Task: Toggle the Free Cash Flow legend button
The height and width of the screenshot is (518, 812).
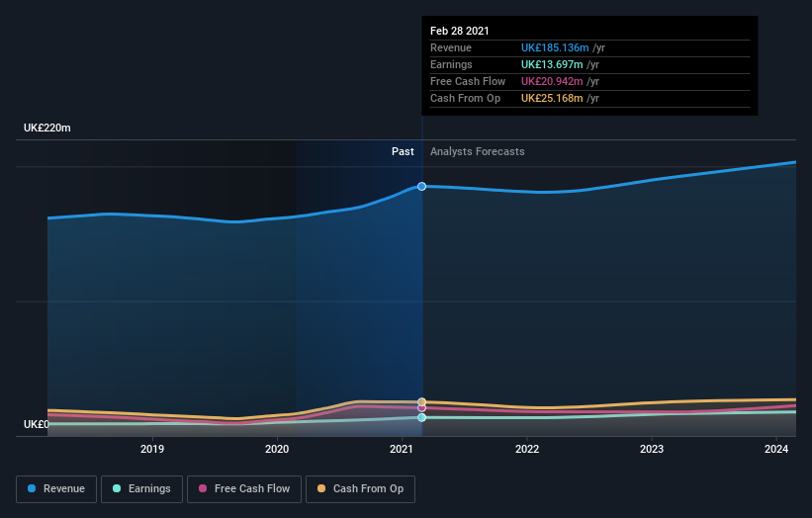Action: 244,489
